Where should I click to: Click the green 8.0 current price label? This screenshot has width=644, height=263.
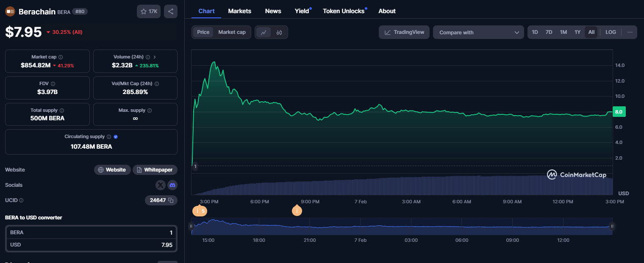(619, 112)
